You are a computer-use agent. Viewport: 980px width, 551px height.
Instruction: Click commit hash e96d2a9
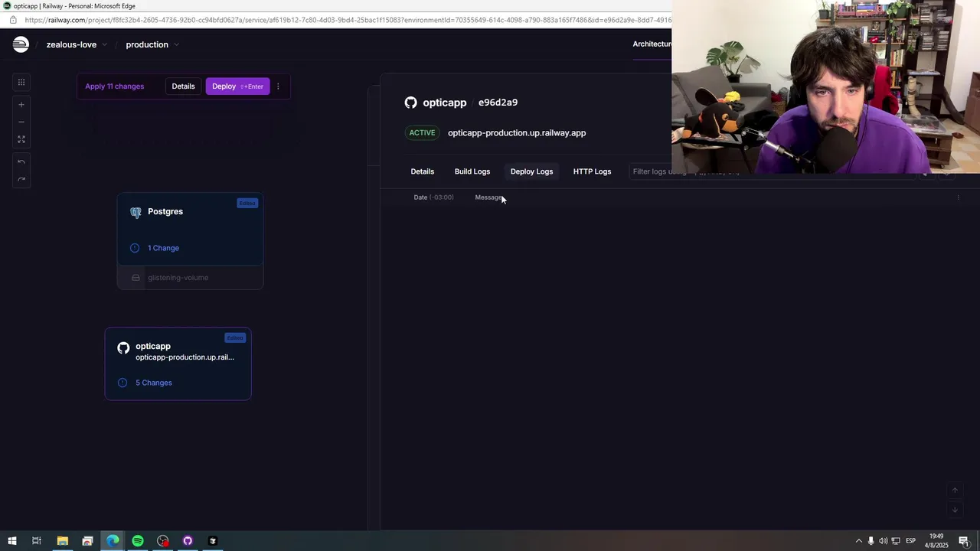pos(498,103)
